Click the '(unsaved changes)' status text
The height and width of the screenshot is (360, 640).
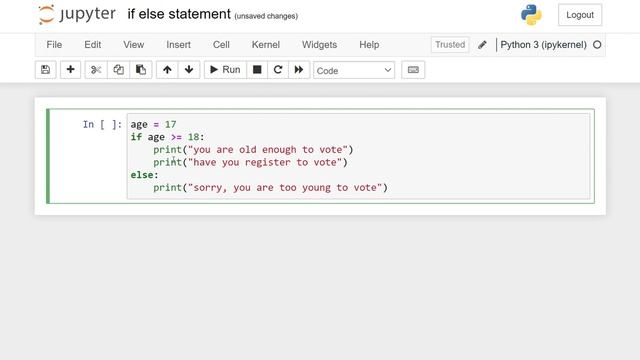[x=266, y=16]
